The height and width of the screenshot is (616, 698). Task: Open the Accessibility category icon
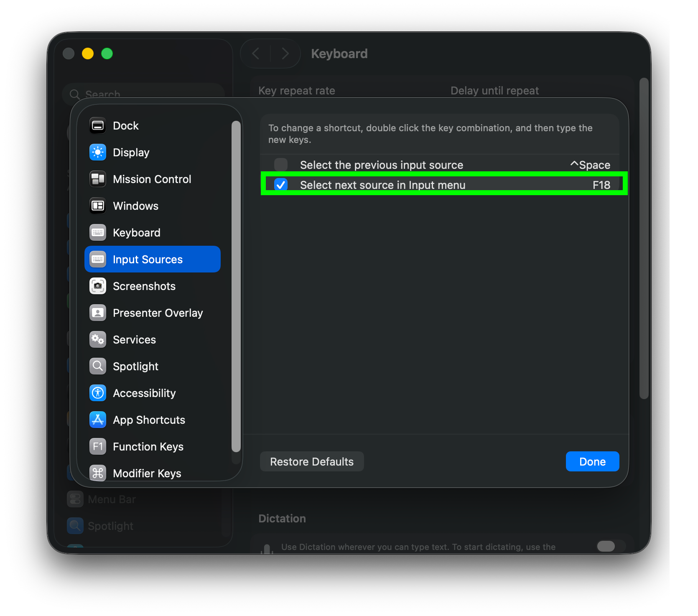pos(98,393)
